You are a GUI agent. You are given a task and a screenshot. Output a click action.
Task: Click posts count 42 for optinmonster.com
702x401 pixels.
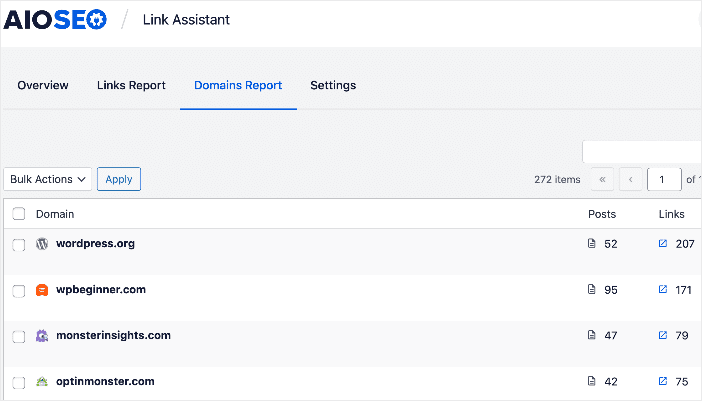611,382
